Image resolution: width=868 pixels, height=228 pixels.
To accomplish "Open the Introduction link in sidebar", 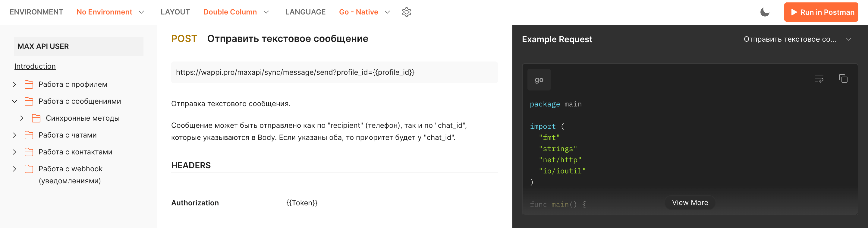I will click(35, 66).
